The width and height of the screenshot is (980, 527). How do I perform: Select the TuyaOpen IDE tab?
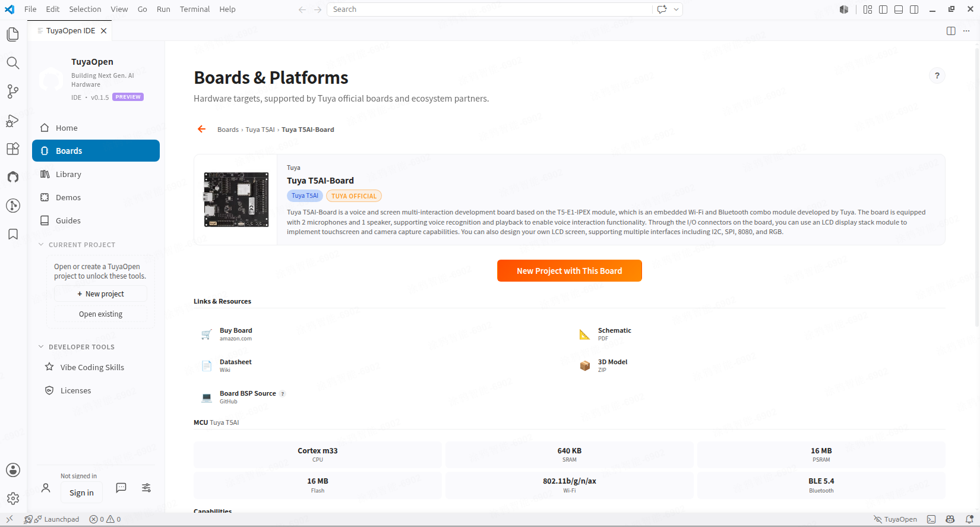click(70, 31)
